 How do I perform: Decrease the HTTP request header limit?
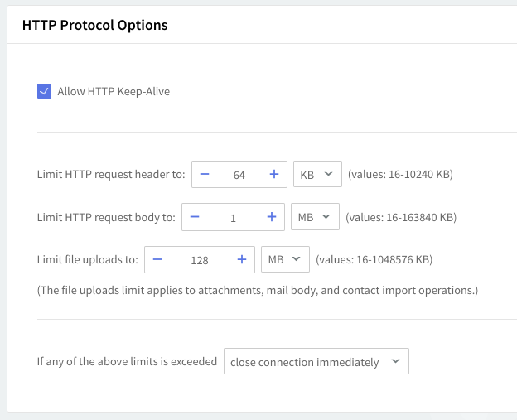205,175
